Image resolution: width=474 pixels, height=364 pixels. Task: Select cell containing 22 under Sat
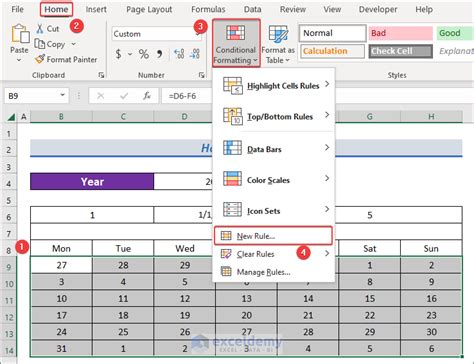tap(369, 315)
